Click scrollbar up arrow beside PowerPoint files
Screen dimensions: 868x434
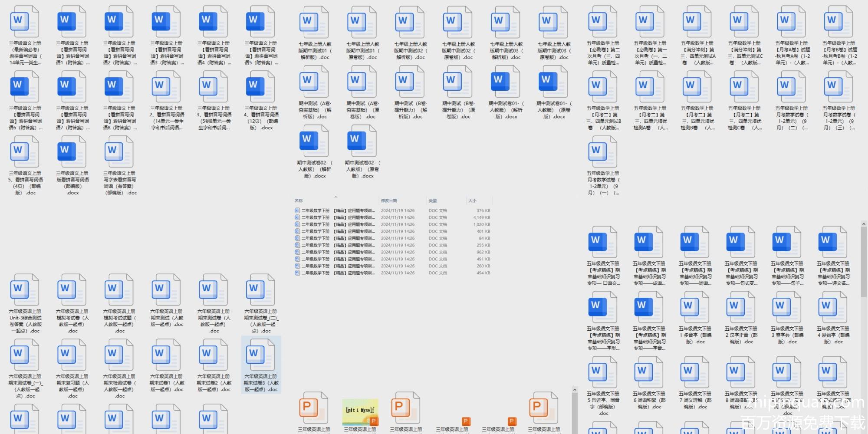(x=575, y=390)
